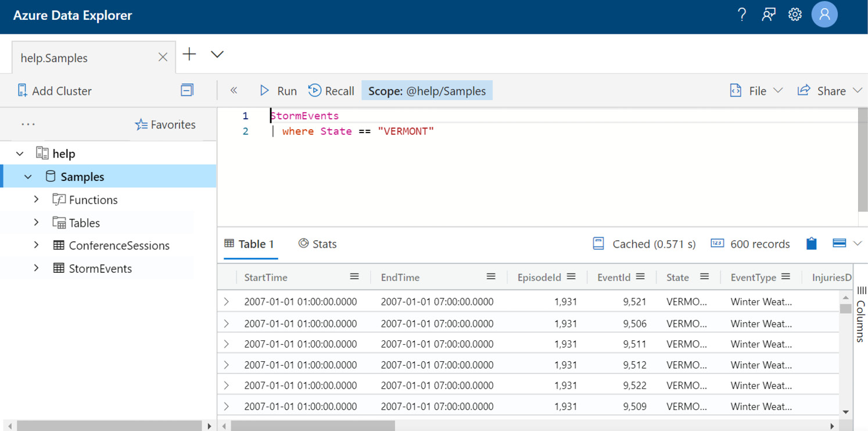The height and width of the screenshot is (431, 868).
Task: Expand row with EventId 9,521
Action: pos(227,302)
